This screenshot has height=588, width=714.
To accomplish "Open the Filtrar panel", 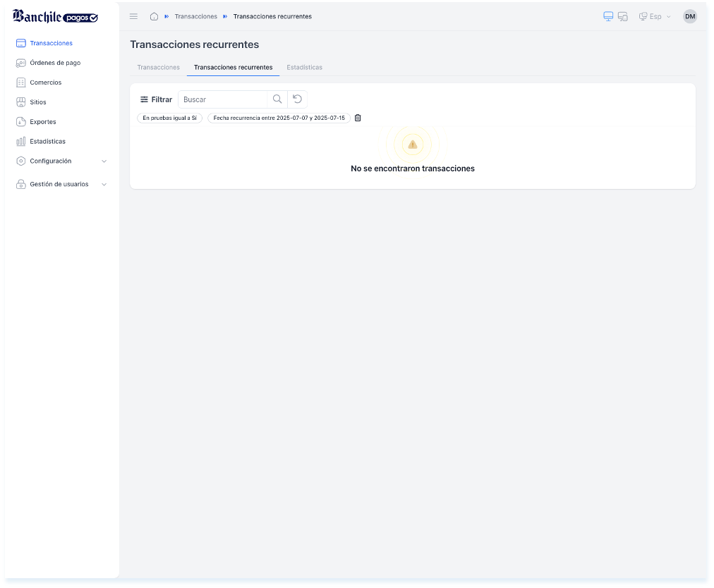I will click(x=156, y=99).
